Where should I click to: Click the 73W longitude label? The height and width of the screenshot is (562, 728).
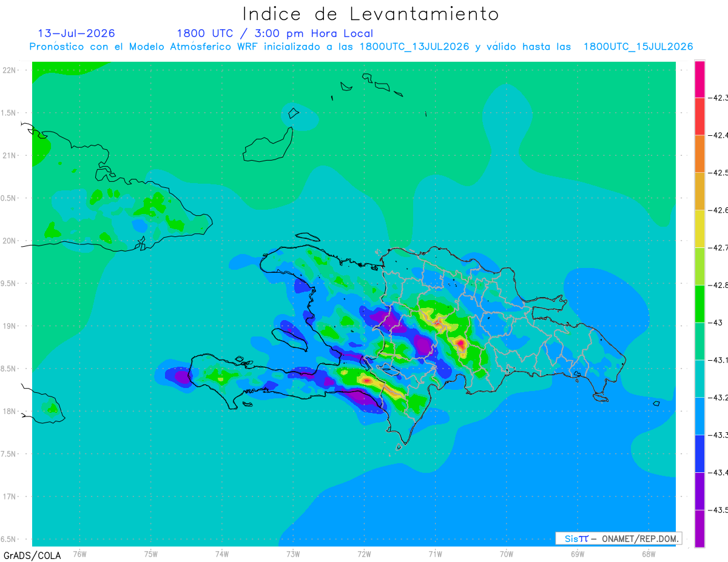pos(293,553)
